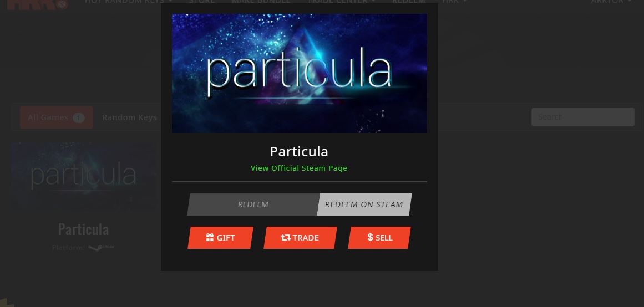Select the REDEEM option in the dialog
The width and height of the screenshot is (644, 307).
[x=253, y=204]
